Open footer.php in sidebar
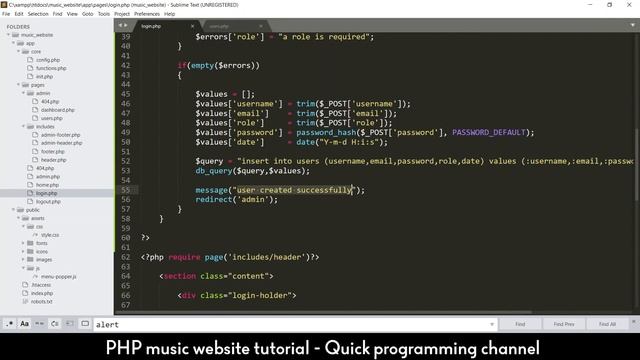The height and width of the screenshot is (360, 640). [53, 151]
